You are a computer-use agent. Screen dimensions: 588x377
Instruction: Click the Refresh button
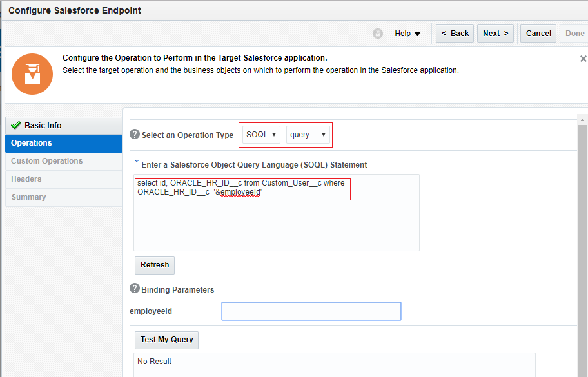[x=155, y=265]
